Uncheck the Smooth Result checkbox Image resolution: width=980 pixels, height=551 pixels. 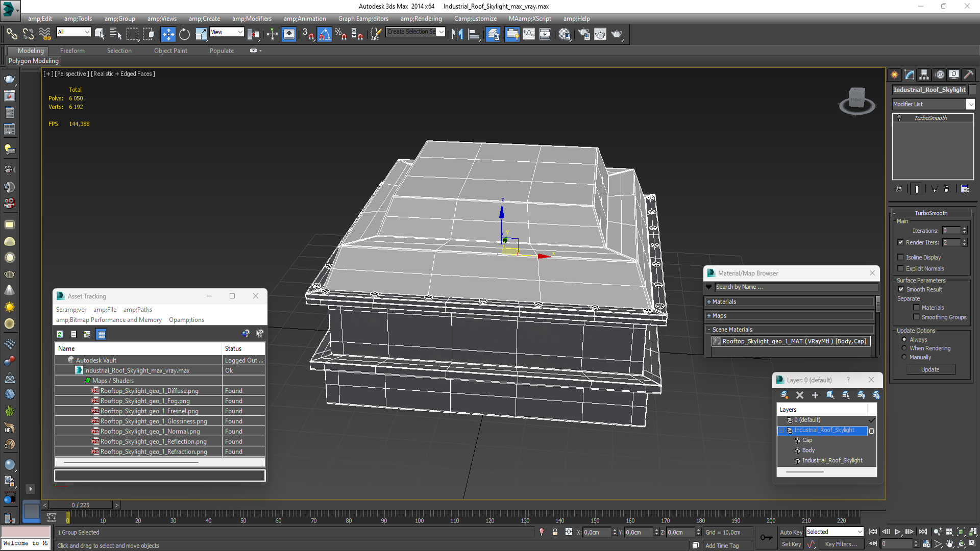(901, 289)
